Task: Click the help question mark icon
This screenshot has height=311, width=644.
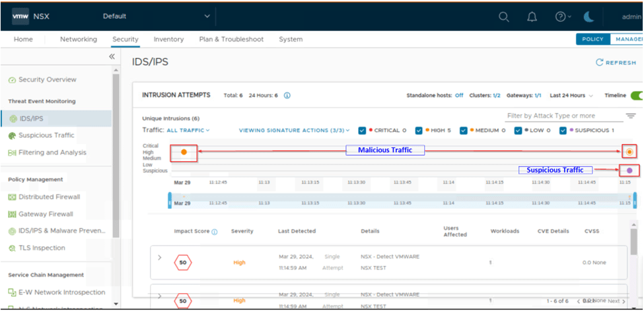Action: tap(560, 17)
